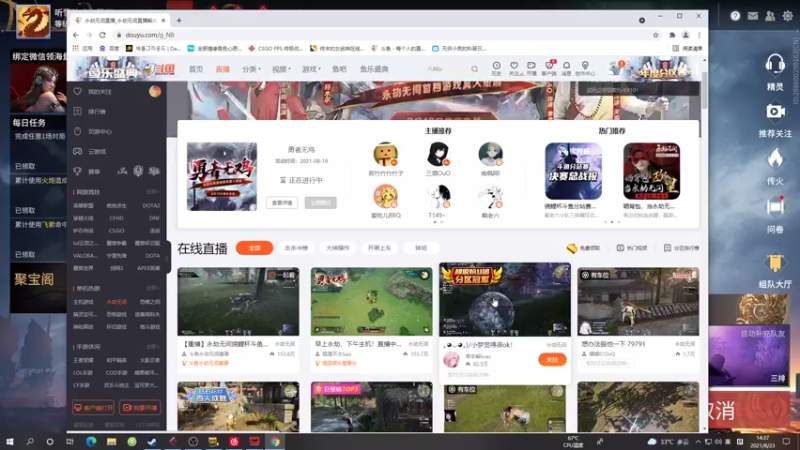Click the 我要开播 button in sidebar

point(140,408)
